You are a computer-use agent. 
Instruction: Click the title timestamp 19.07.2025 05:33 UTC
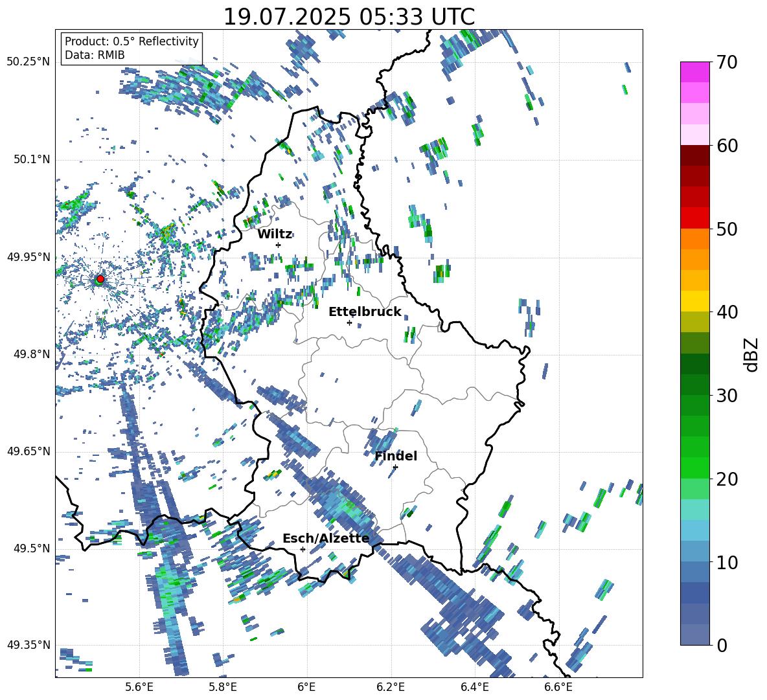point(349,17)
